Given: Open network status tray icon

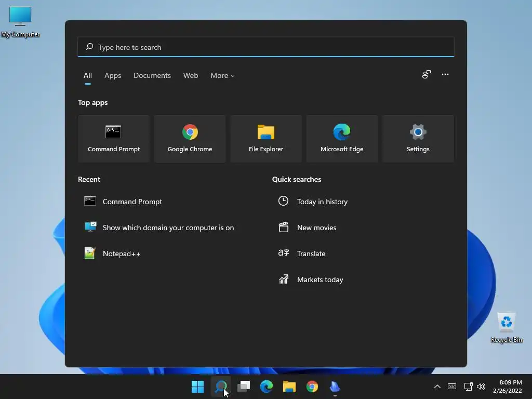Looking at the screenshot, I should [468, 387].
